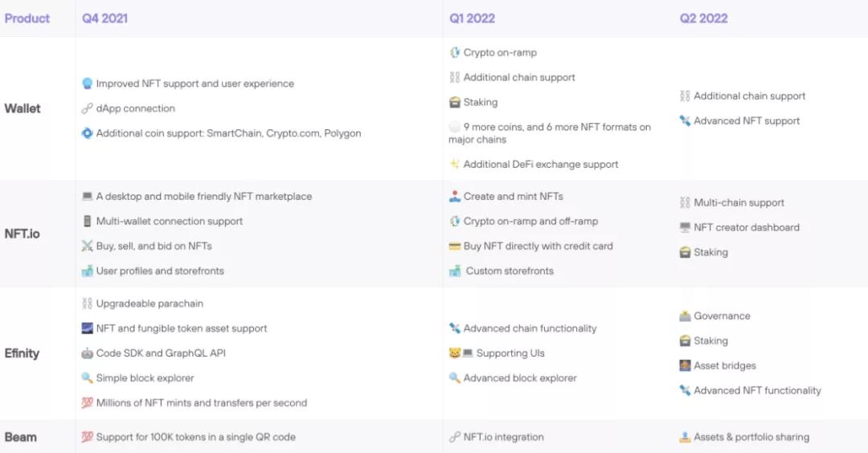
Task: Click the magnifier icon next to Simple block explorer
Action: coord(87,378)
